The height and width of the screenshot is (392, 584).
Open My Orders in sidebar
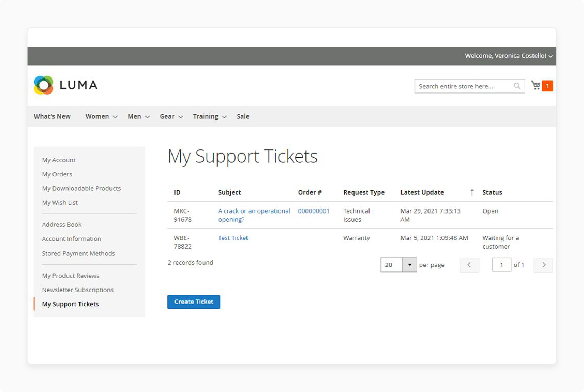click(57, 174)
